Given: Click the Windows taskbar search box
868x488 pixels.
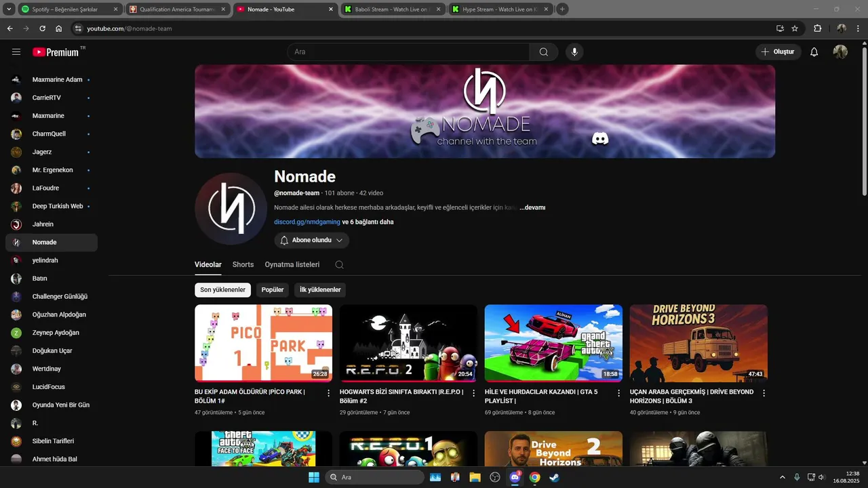Looking at the screenshot, I should [x=375, y=477].
